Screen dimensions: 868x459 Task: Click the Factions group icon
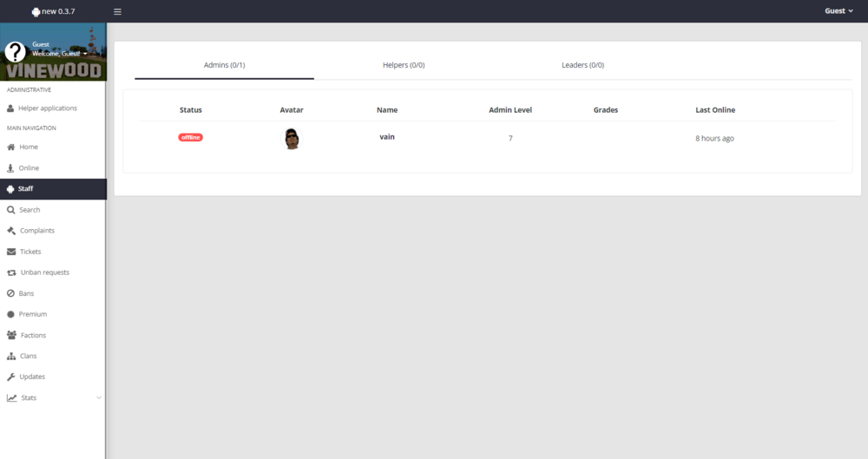11,335
